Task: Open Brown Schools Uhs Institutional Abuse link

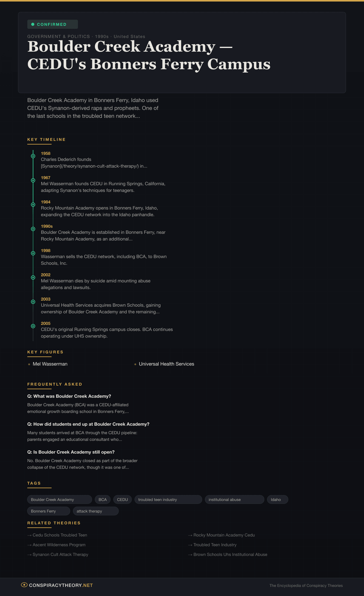Action: tap(230, 554)
